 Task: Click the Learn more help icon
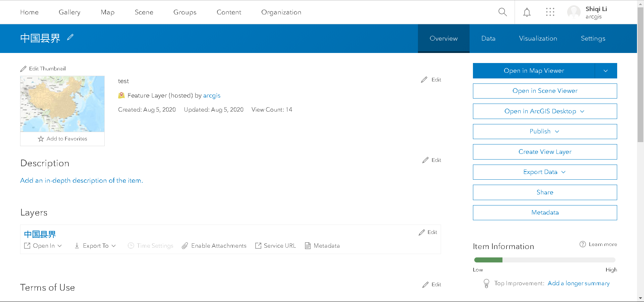(x=583, y=244)
